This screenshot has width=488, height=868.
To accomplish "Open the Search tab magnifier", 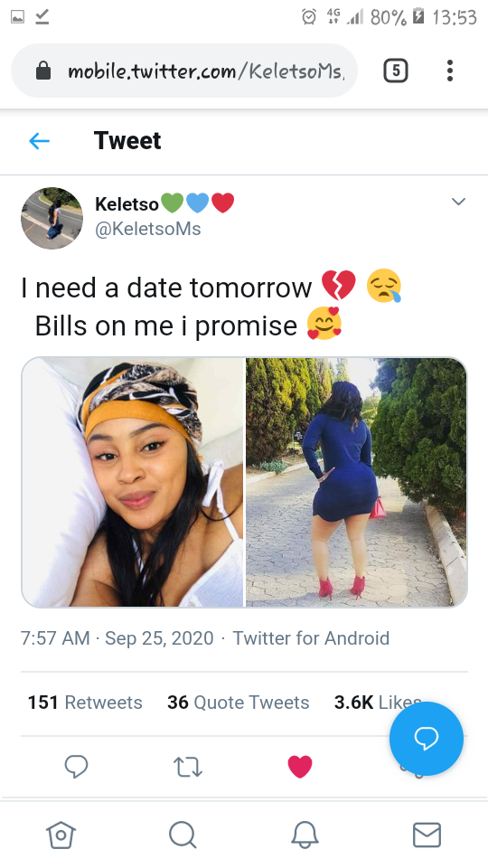I will (183, 835).
